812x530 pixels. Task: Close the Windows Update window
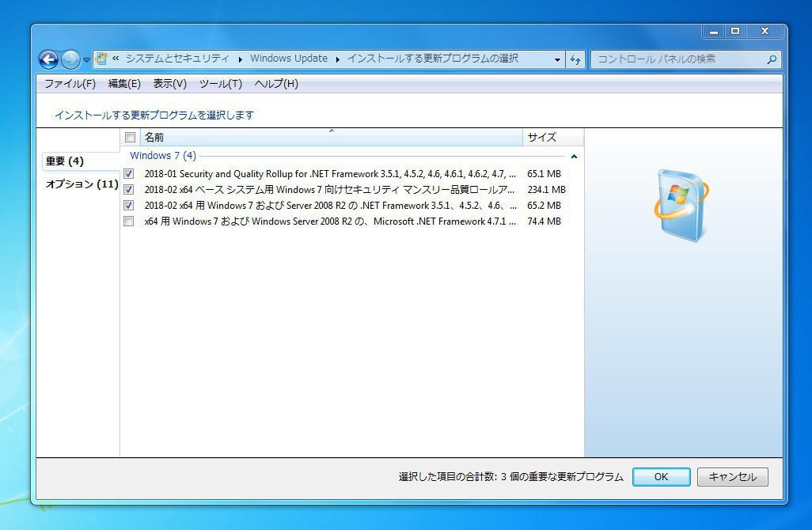coord(765,32)
